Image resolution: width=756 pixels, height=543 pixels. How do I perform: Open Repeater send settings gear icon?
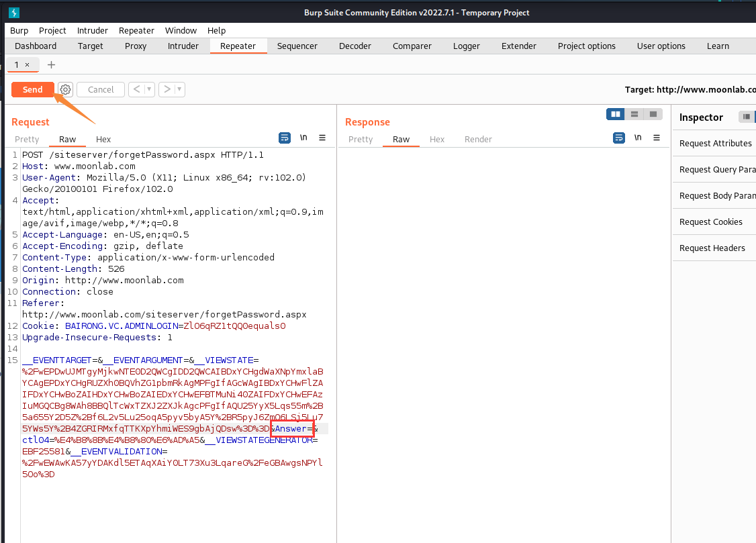pyautogui.click(x=65, y=89)
